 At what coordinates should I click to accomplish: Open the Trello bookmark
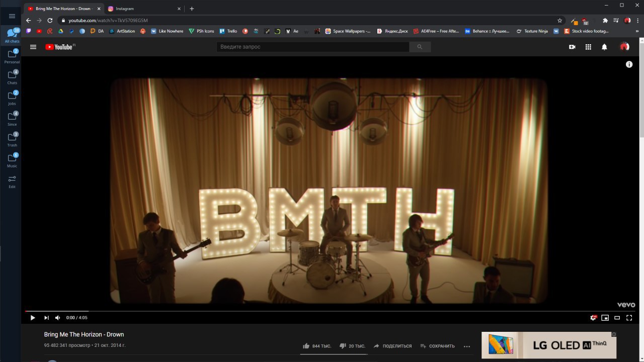coord(228,31)
